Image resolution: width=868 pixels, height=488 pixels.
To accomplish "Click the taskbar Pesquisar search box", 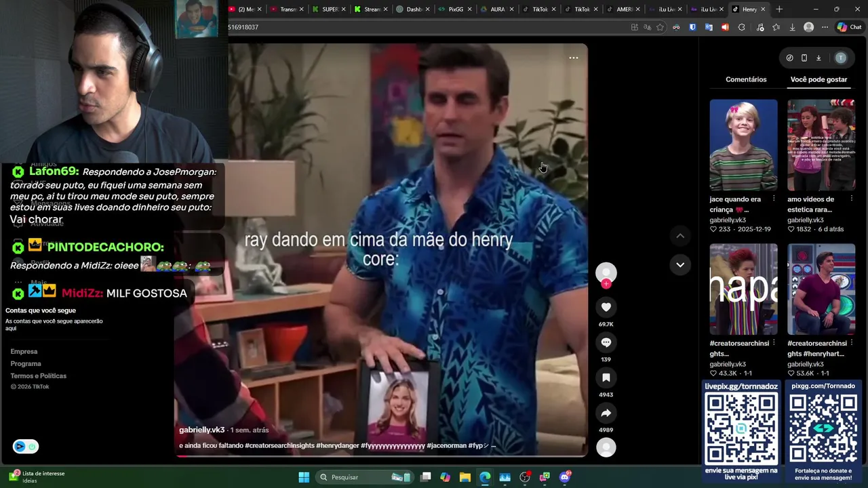I will click(363, 477).
